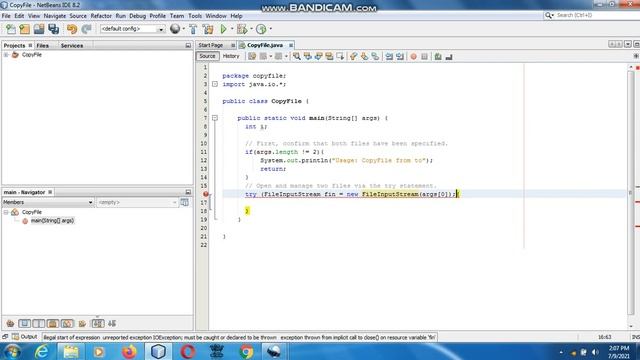Click the Debug Project icon

click(x=242, y=29)
